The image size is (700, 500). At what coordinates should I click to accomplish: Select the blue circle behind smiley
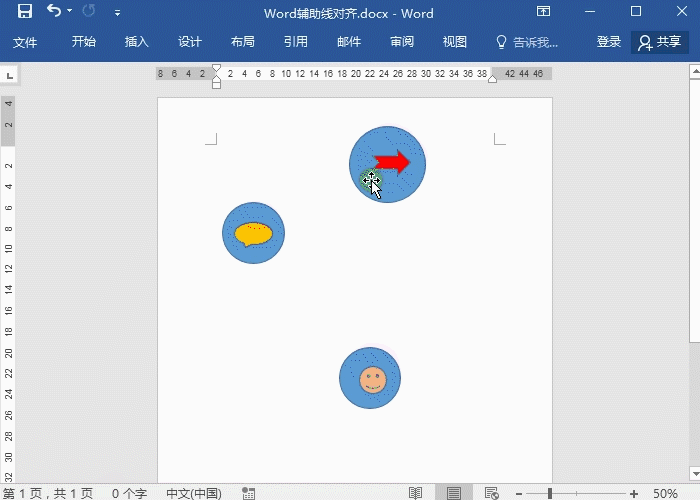370,357
